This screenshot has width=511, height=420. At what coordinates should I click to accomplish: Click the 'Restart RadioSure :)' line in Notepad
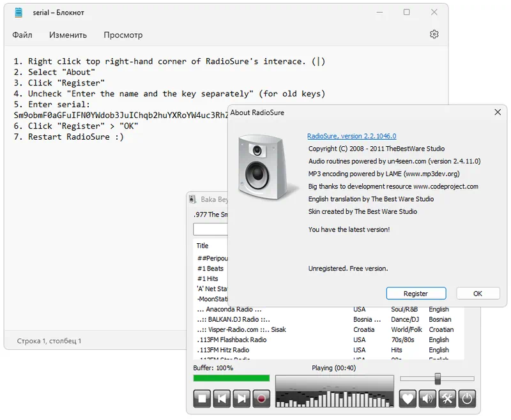tap(69, 137)
